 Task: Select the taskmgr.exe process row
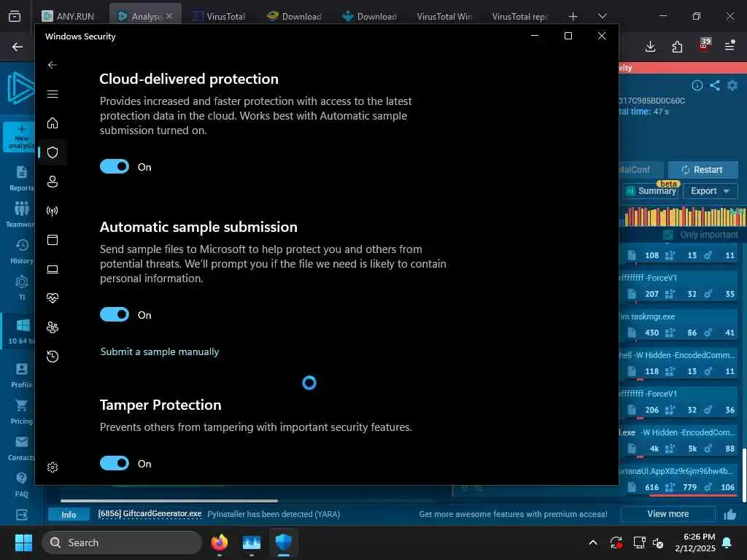678,324
